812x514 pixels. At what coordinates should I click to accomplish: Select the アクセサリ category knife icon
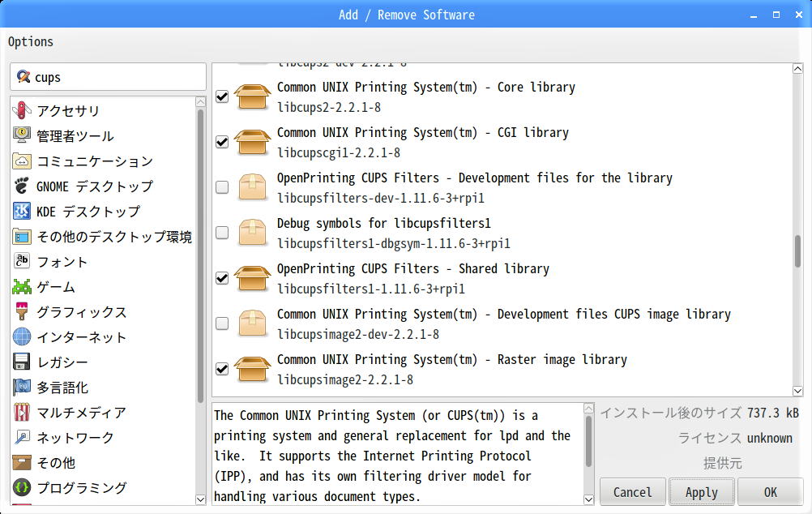[22, 109]
